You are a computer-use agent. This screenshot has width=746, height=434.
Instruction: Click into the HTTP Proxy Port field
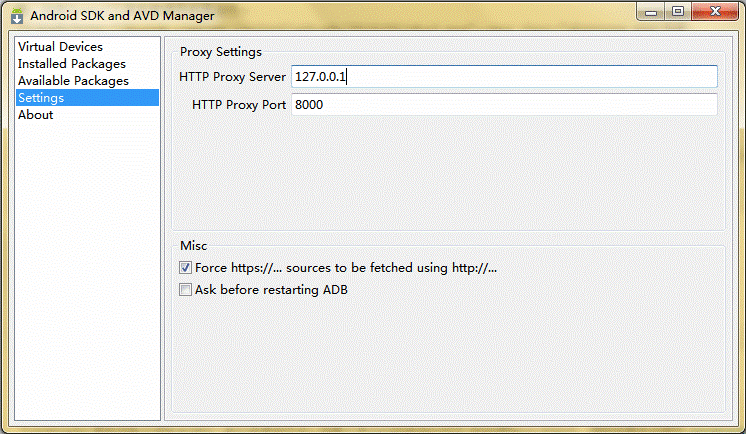(504, 105)
